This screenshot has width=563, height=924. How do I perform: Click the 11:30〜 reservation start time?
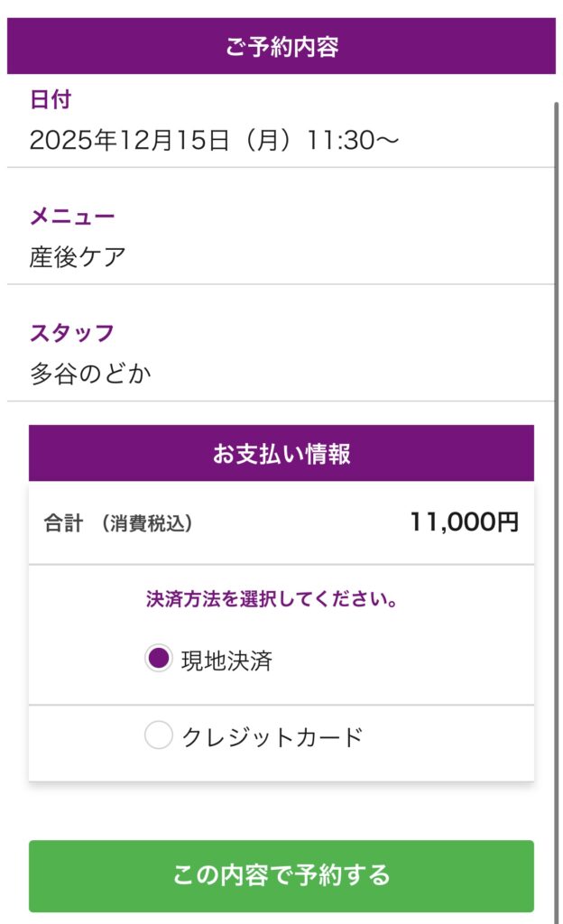pos(353,141)
